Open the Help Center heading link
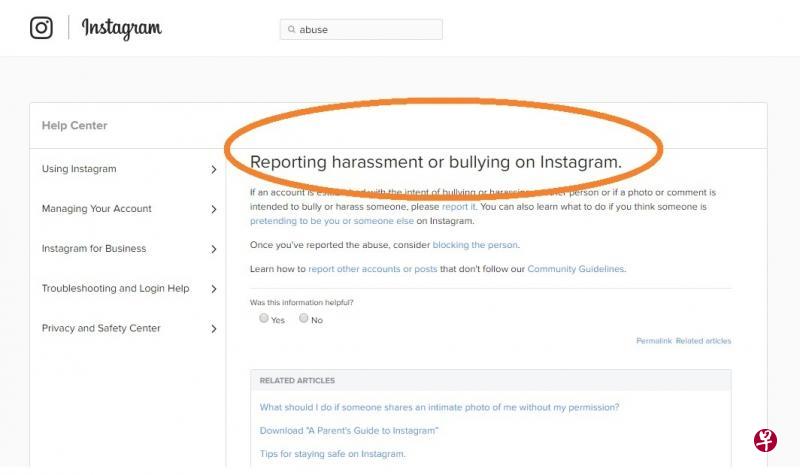 tap(74, 126)
